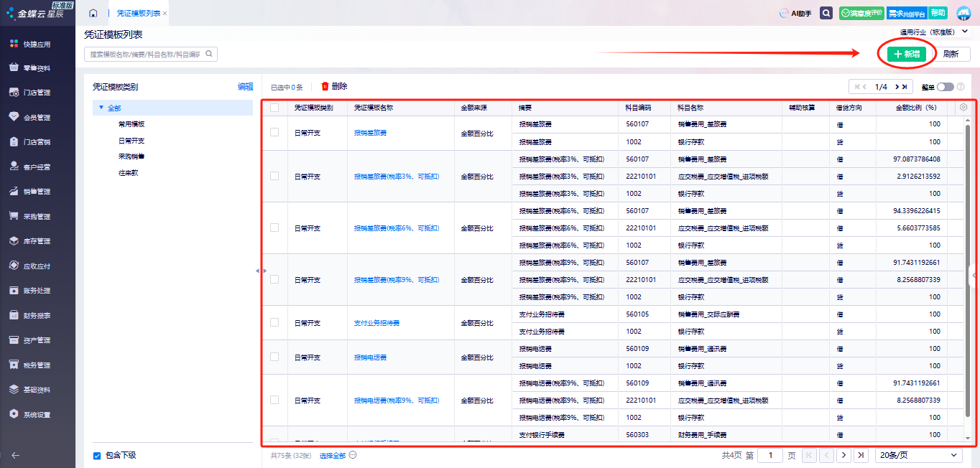Open the 20条/页 page size dropdown
This screenshot has width=980, height=468.
click(x=918, y=455)
